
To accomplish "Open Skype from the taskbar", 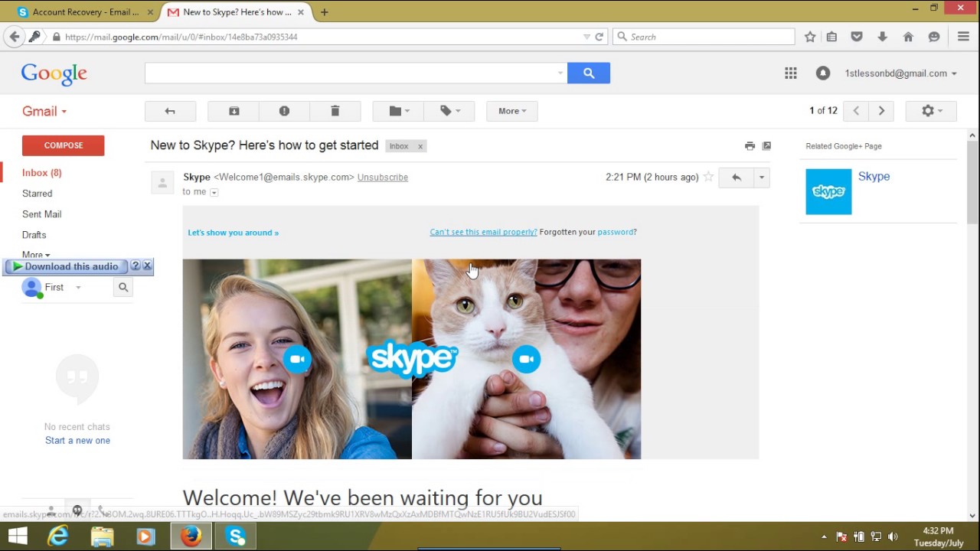I will pyautogui.click(x=236, y=536).
